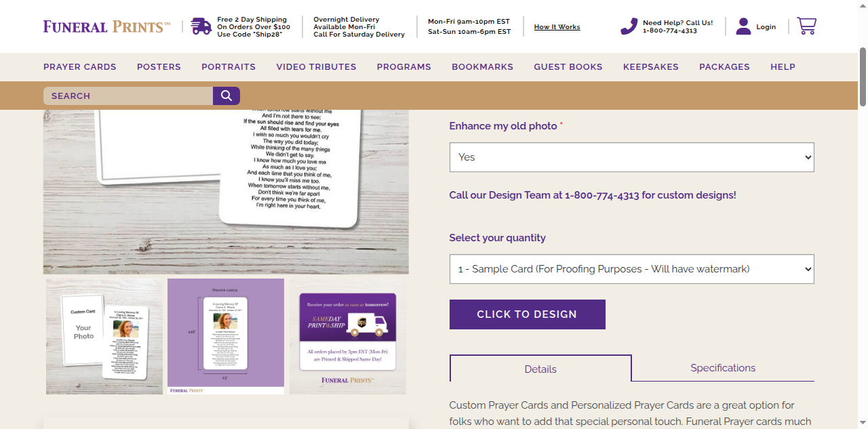Open the Portraits menu
The width and height of the screenshot is (868, 429).
[x=229, y=66]
